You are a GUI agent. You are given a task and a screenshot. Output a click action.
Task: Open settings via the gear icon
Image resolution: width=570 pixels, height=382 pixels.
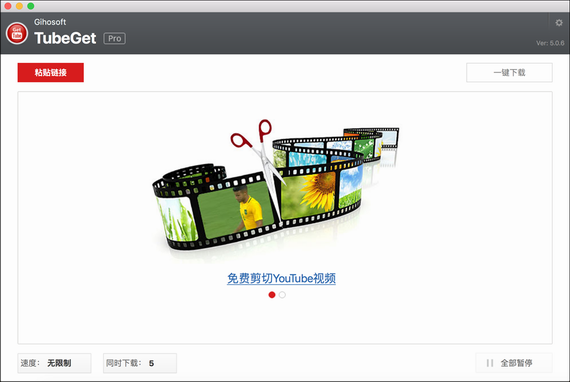click(x=559, y=23)
